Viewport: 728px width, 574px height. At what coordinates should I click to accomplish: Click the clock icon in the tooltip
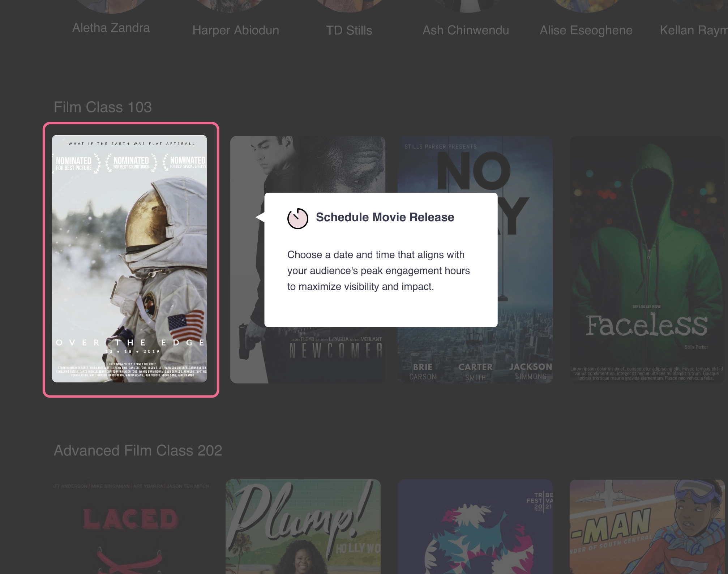tap(297, 218)
